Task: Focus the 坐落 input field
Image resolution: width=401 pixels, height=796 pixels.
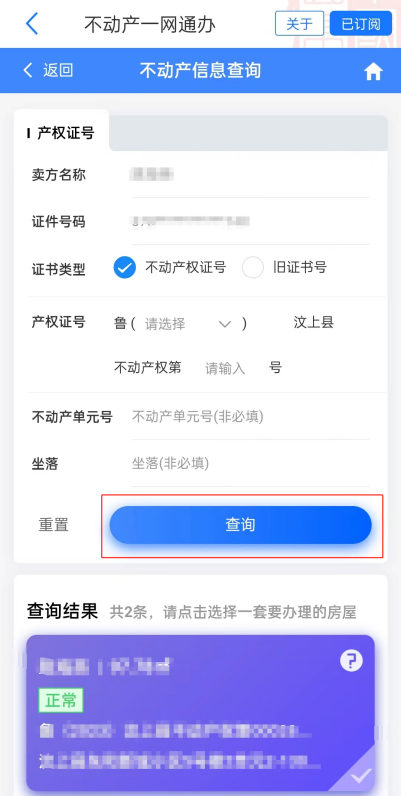Action: (251, 463)
